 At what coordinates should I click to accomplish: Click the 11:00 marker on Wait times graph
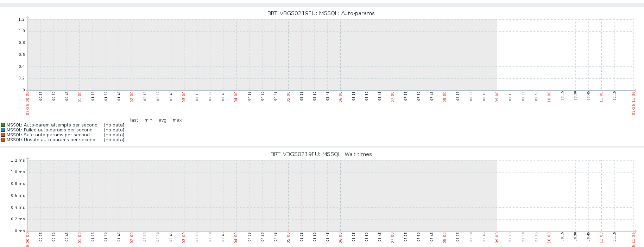pyautogui.click(x=601, y=238)
